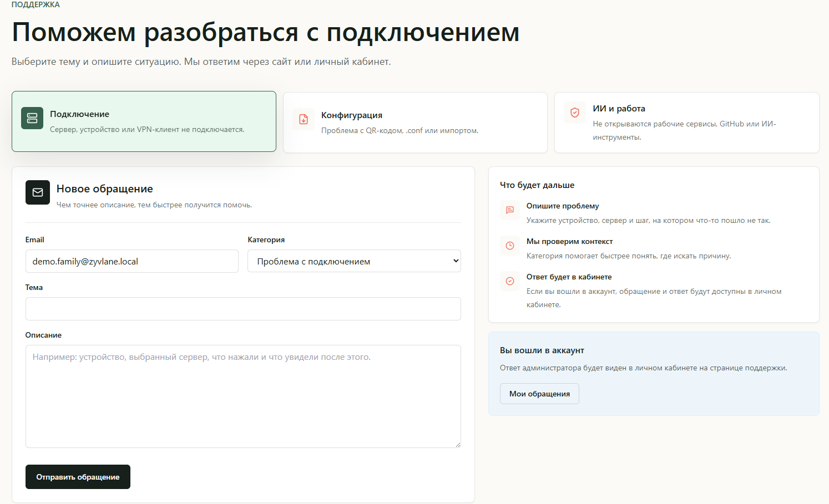This screenshot has height=504, width=829.
Task: Open the Категория dropdown
Action: [x=354, y=261]
